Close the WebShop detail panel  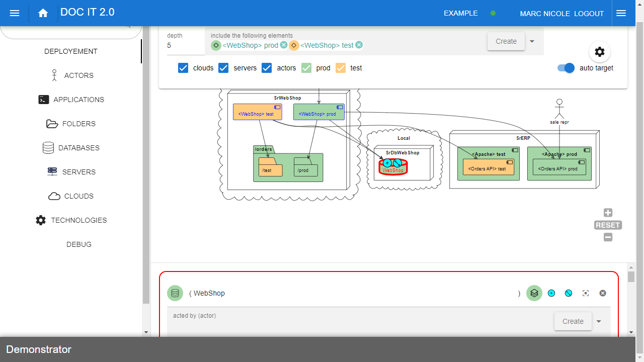[x=603, y=293]
